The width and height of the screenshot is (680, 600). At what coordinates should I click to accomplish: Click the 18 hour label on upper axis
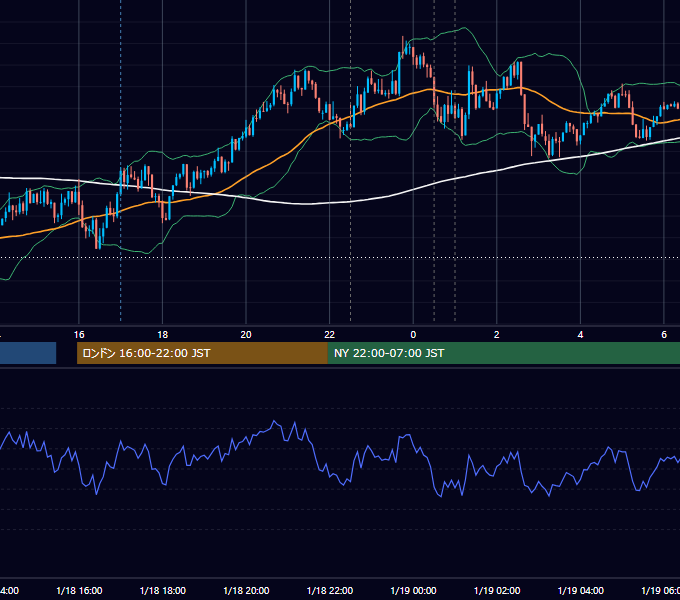coord(162,335)
